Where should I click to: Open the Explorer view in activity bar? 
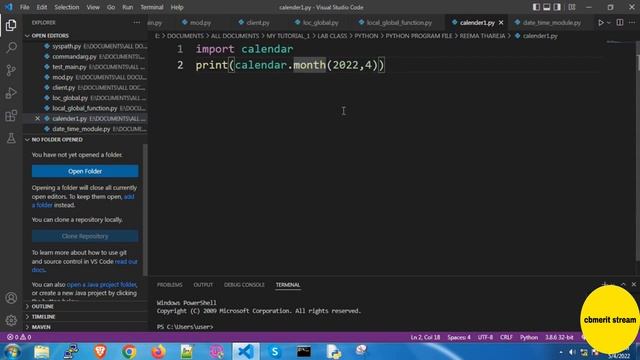(11, 25)
